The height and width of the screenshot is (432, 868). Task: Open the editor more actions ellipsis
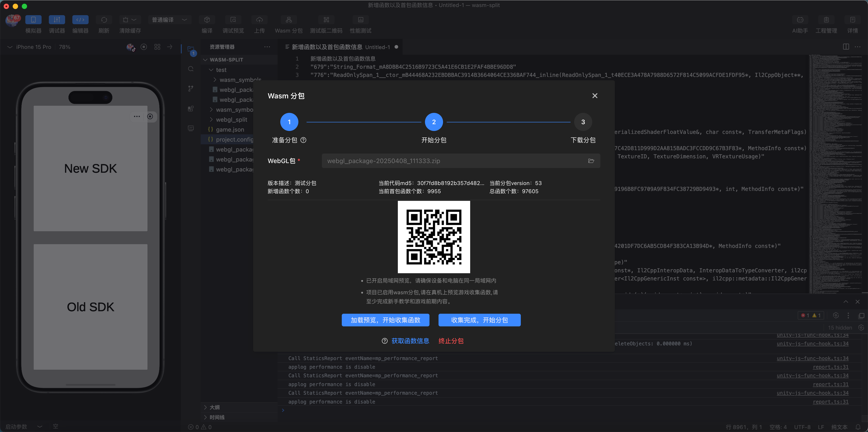coord(858,47)
